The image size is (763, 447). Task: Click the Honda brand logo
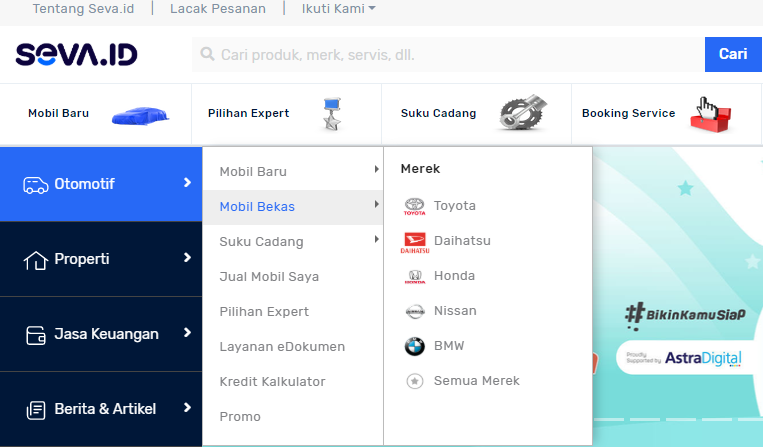[415, 276]
